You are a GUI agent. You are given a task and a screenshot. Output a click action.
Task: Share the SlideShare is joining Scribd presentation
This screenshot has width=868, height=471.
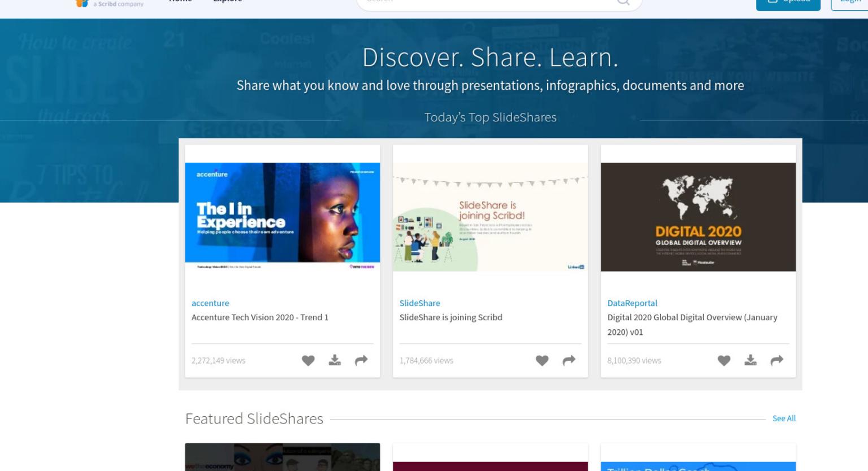pos(569,360)
